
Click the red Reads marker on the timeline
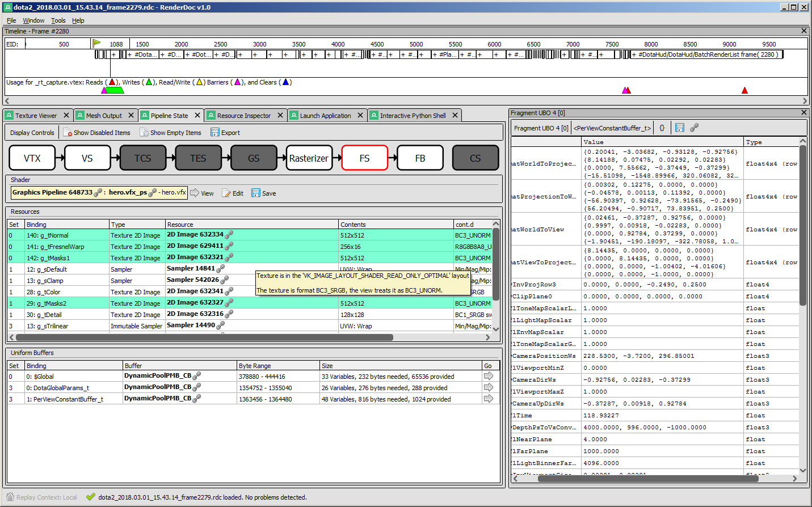[744, 90]
